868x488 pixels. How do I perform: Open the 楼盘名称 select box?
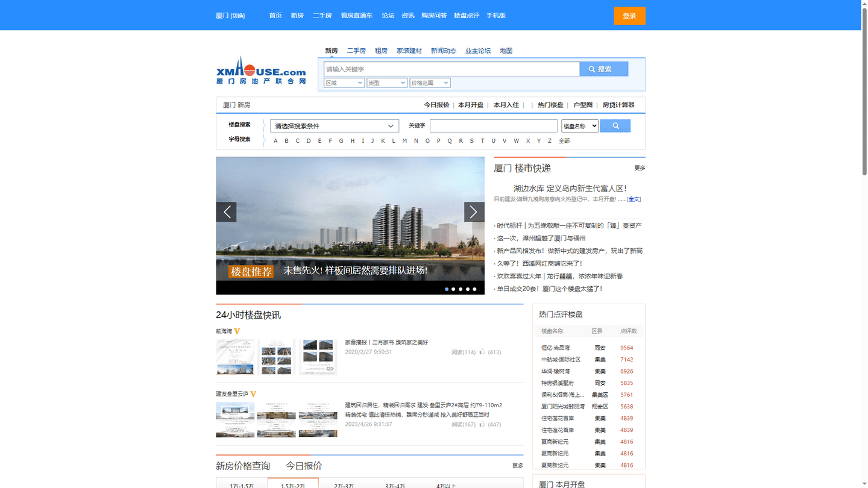(580, 126)
